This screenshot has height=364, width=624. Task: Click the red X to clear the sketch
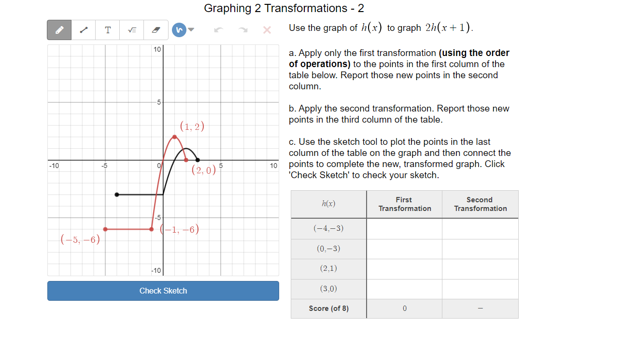tap(267, 29)
